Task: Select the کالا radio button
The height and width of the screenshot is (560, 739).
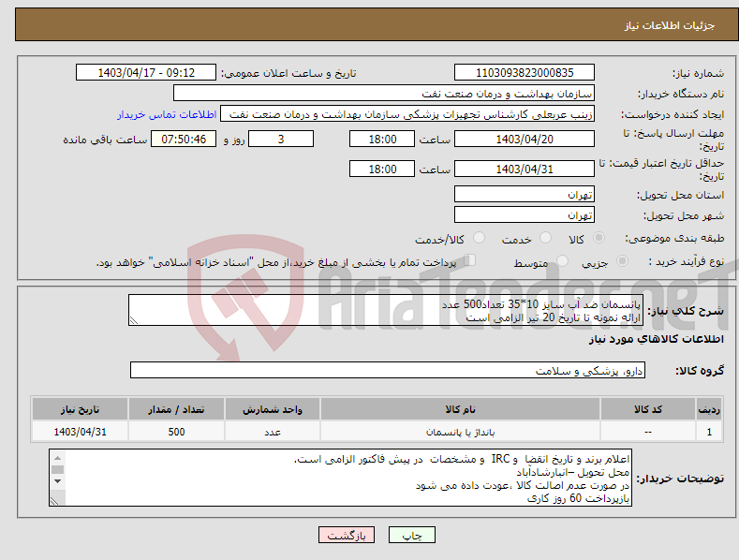Action: [x=599, y=238]
